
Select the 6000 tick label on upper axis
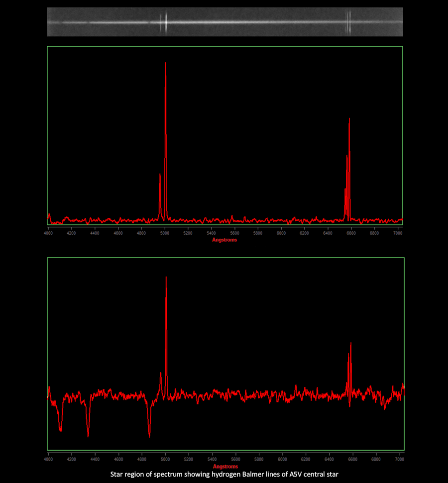click(281, 233)
